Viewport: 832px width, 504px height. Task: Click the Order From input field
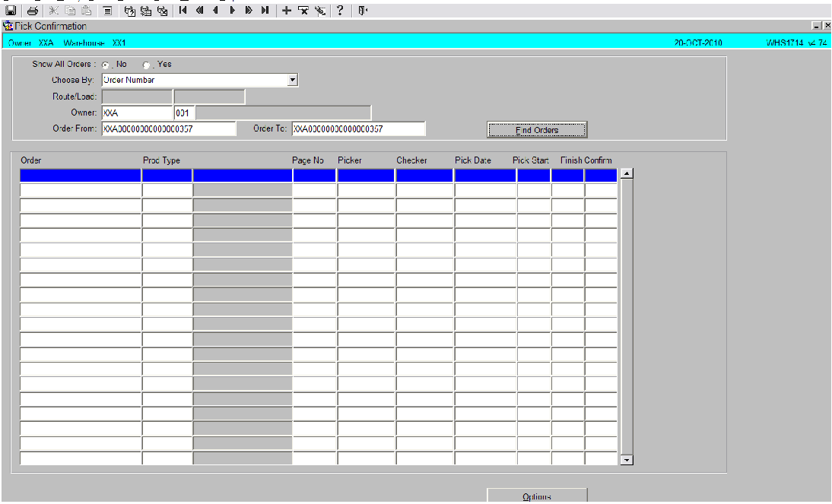tap(169, 129)
